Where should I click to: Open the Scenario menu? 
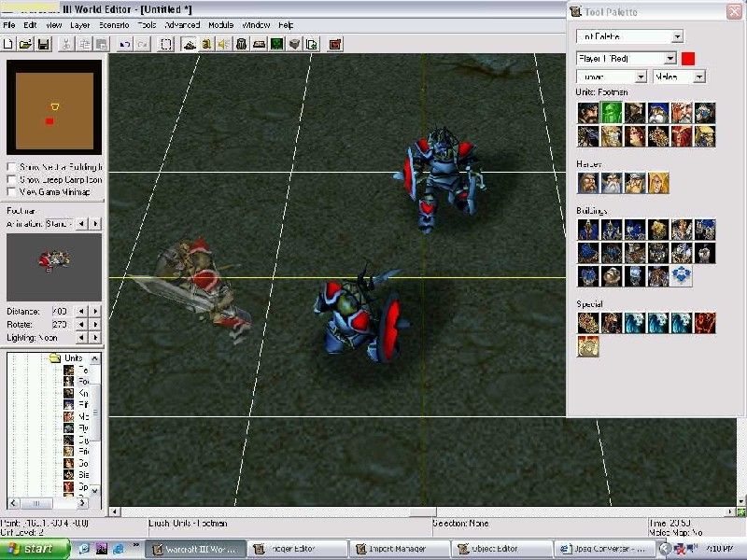[x=114, y=25]
